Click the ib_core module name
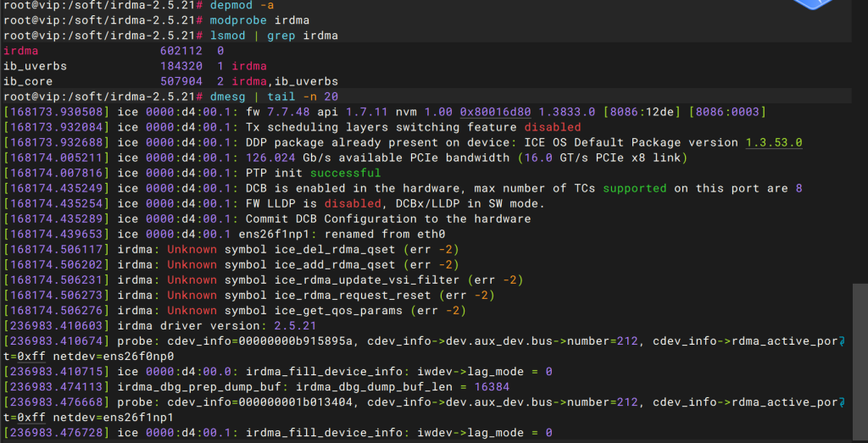The image size is (868, 443). pos(28,81)
